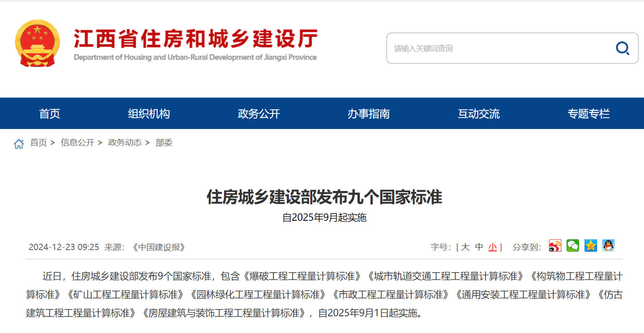
Task: Click 《园林绿化工程工程量计算标准》 in the article
Action: 258,294
